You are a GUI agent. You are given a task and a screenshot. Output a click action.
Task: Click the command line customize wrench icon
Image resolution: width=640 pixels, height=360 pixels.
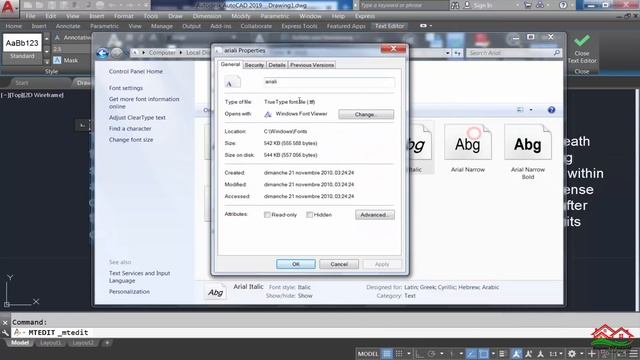click(x=5, y=333)
